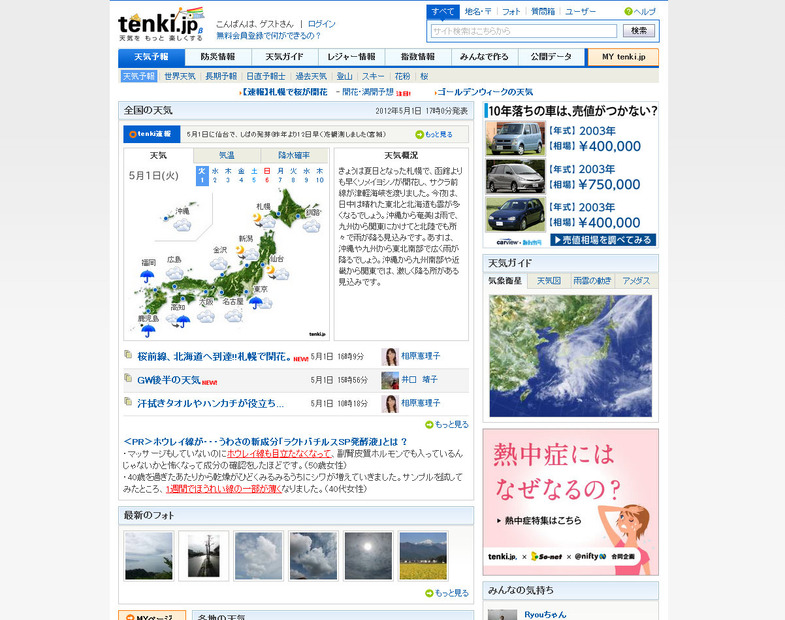Select アメダス tab in 天気ガイド

[636, 281]
